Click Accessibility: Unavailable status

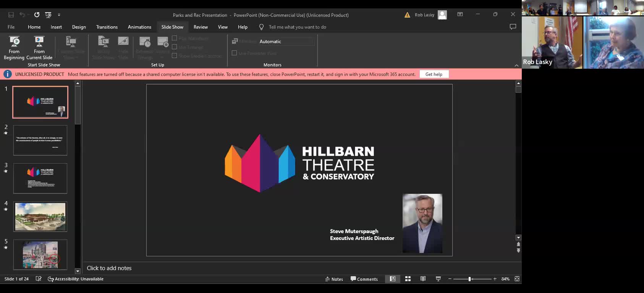[x=75, y=279]
